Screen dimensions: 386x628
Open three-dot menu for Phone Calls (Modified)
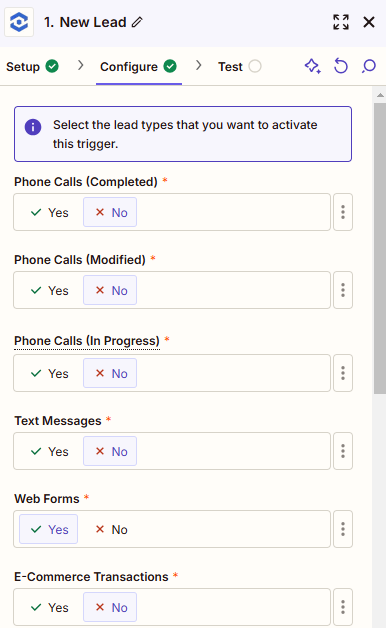click(343, 290)
